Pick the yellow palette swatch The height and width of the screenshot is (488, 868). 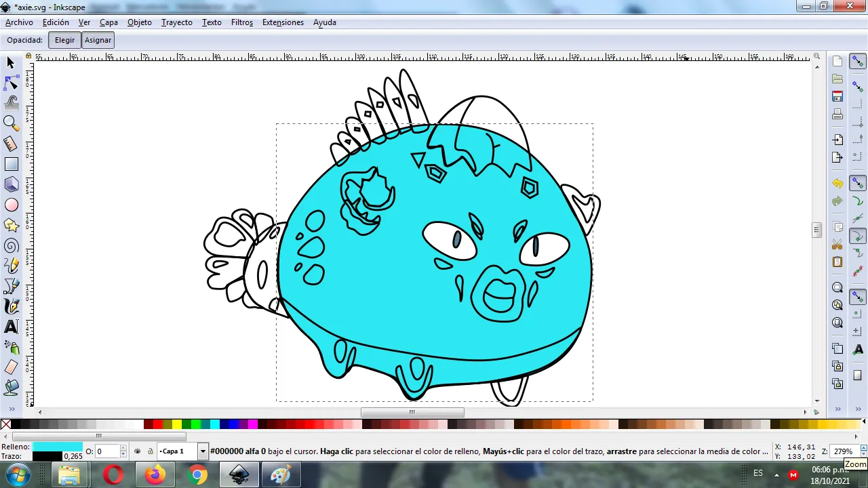coord(177,424)
